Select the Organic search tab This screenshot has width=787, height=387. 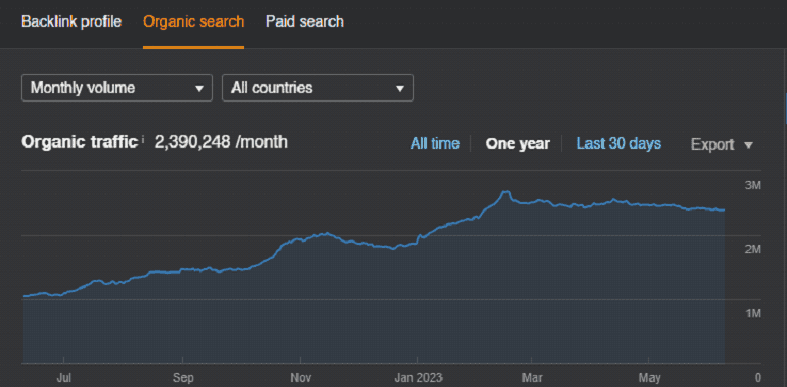click(193, 22)
